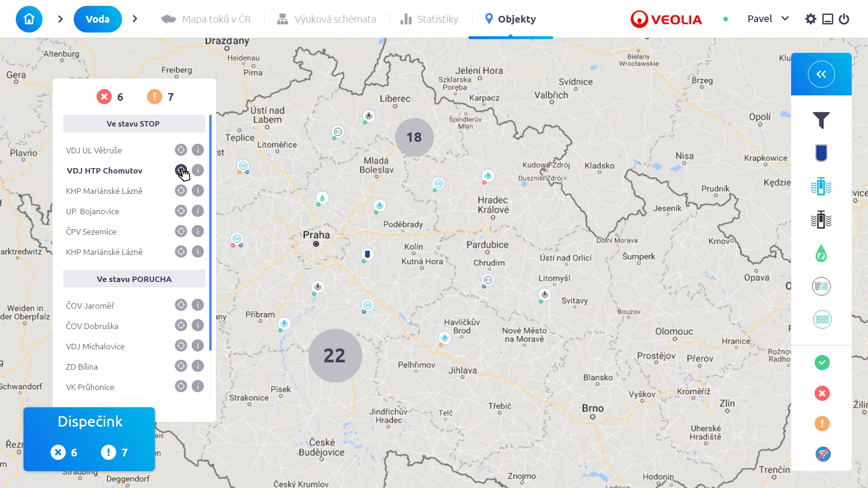Viewport: 868px width, 488px height.
Task: Select pumping marker near Hradec Králové
Action: pos(488,175)
